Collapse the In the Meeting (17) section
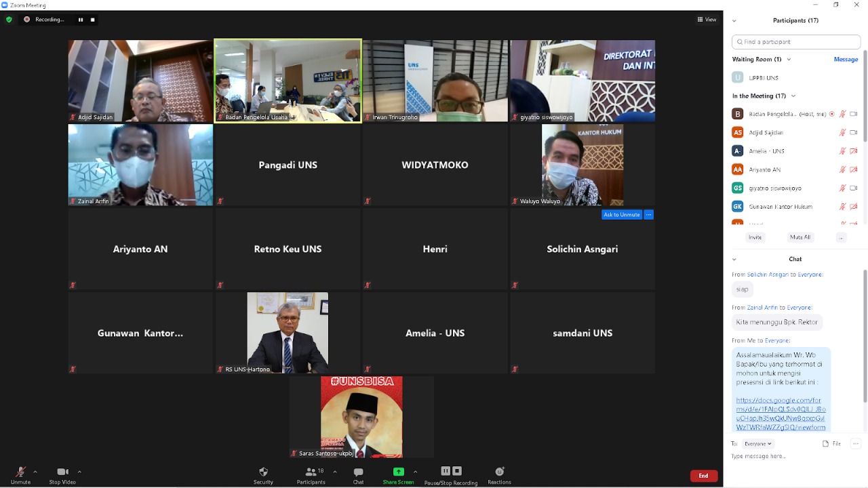This screenshot has height=488, width=868. click(x=793, y=96)
